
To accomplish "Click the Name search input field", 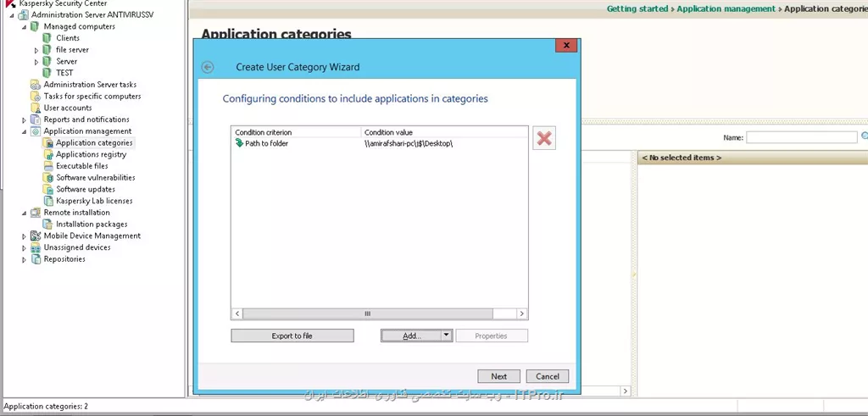I will (802, 137).
